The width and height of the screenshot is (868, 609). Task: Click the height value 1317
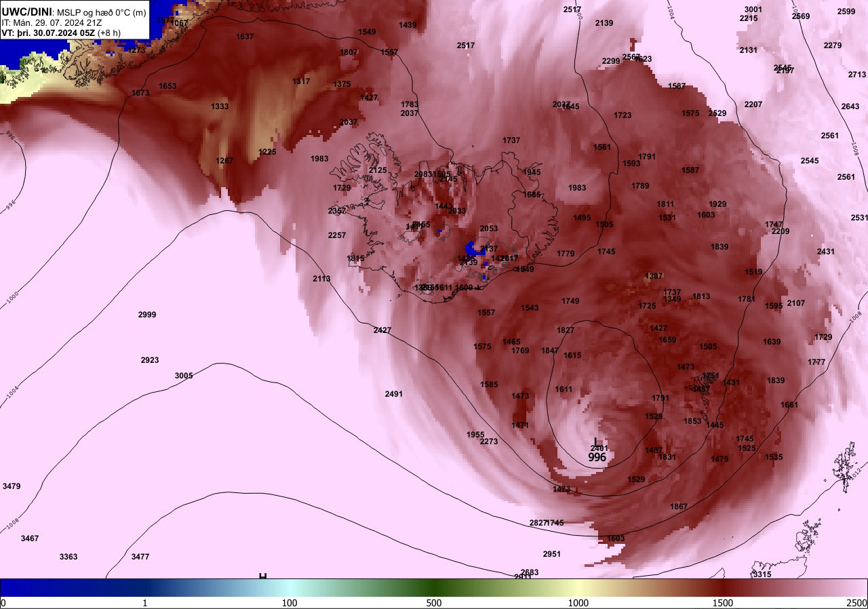click(x=301, y=81)
